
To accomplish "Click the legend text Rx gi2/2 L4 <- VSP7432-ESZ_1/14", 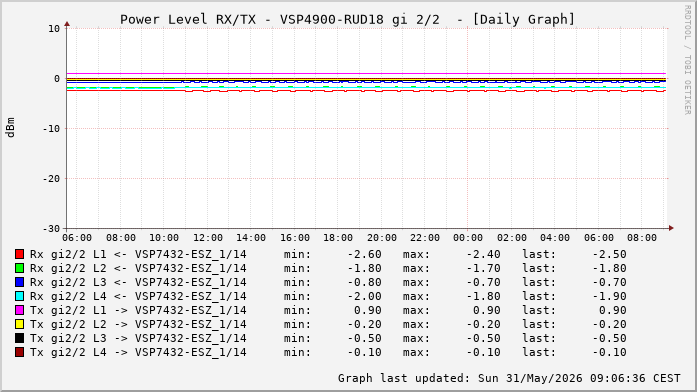I will pyautogui.click(x=138, y=296).
